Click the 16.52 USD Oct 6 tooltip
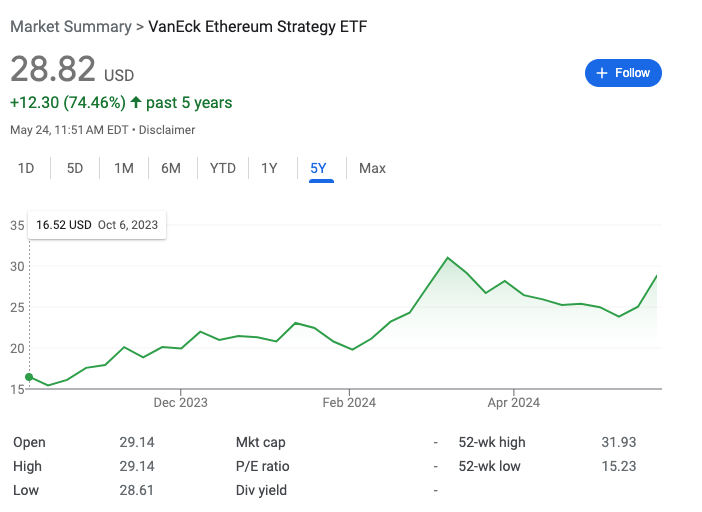Screen dimensions: 702x512 (97, 225)
